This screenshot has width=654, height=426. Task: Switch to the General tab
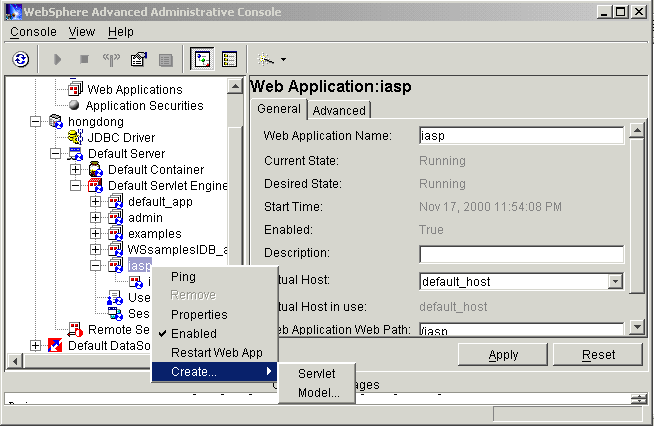(279, 109)
